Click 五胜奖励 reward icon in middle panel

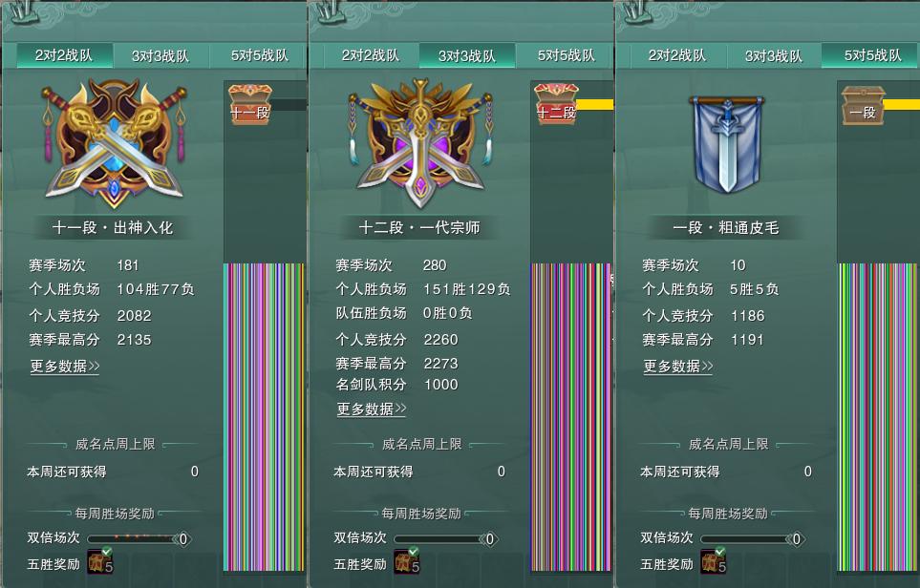(406, 561)
